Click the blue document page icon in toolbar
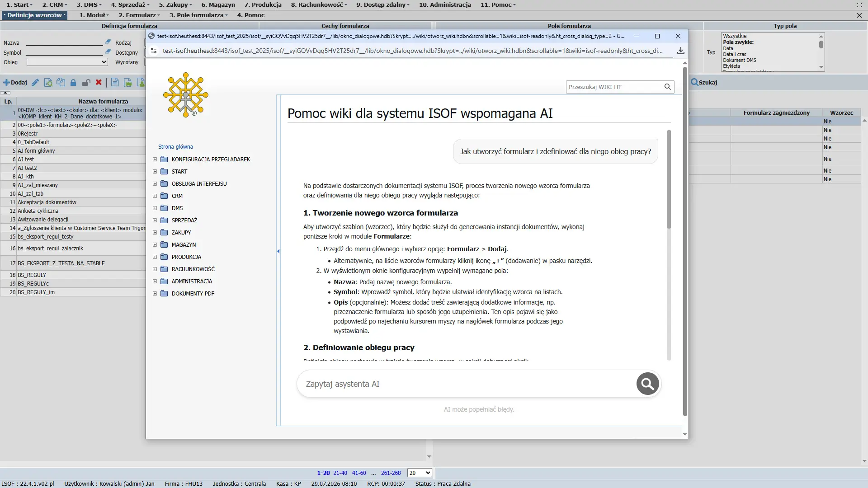 click(115, 83)
